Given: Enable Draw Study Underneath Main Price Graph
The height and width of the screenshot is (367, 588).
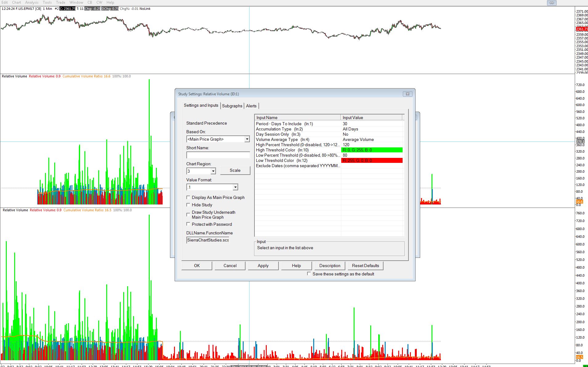Looking at the screenshot, I should 188,215.
